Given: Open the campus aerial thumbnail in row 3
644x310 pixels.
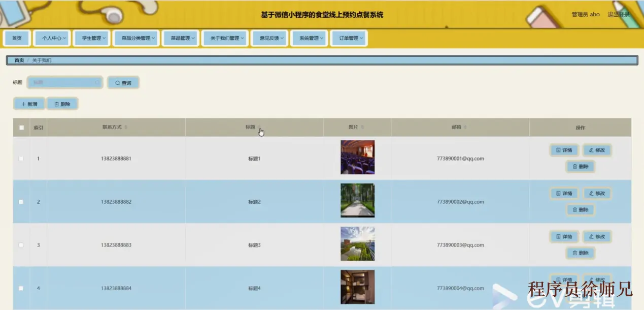Looking at the screenshot, I should point(357,243).
